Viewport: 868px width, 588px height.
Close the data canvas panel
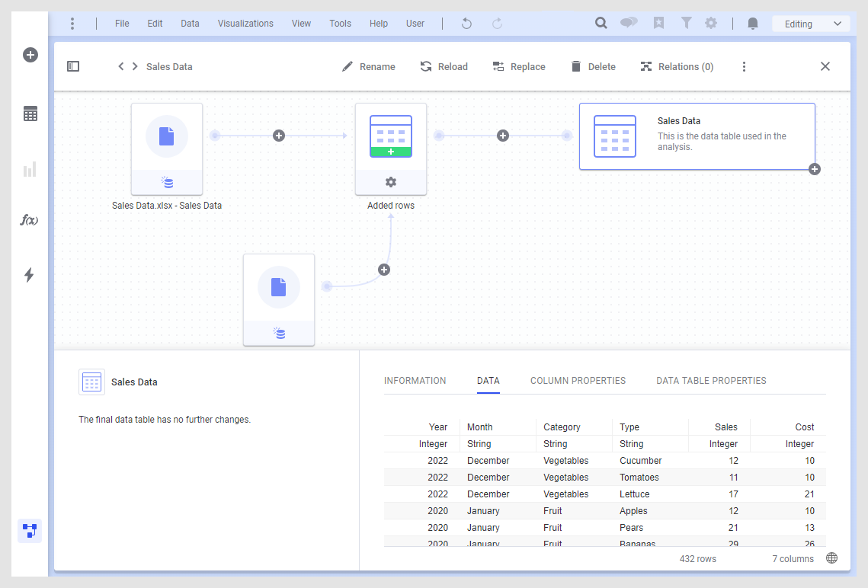pyautogui.click(x=825, y=66)
